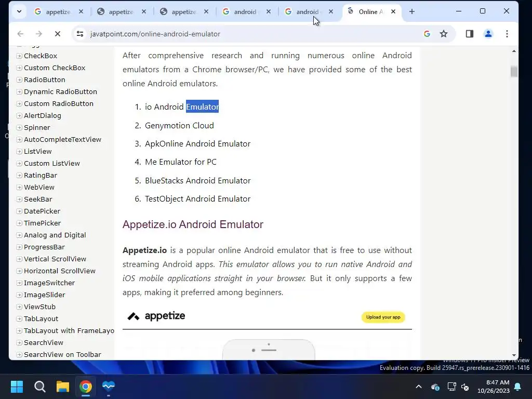Click the yellow Upload your app button

pyautogui.click(x=383, y=317)
